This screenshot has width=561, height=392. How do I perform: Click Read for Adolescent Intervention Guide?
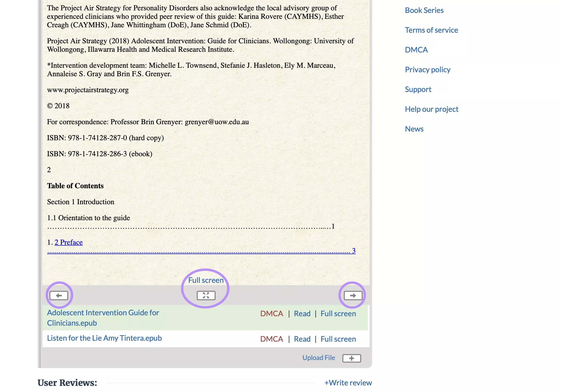tap(302, 313)
